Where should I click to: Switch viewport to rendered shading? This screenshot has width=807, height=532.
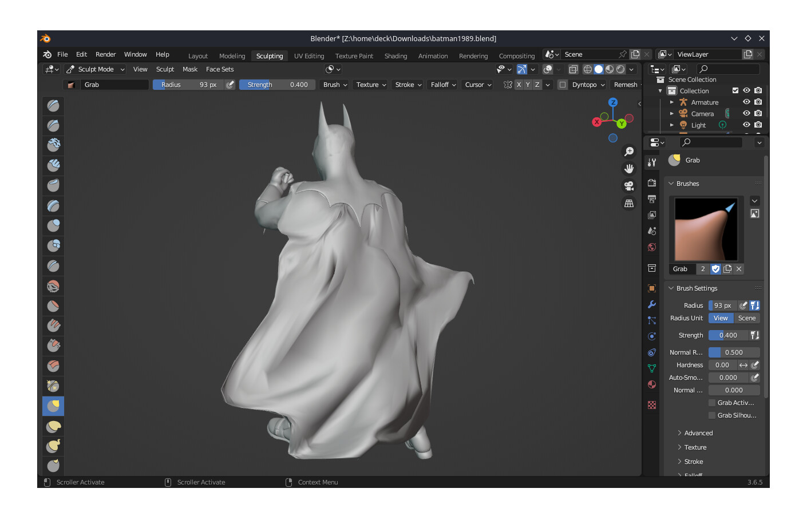(620, 69)
